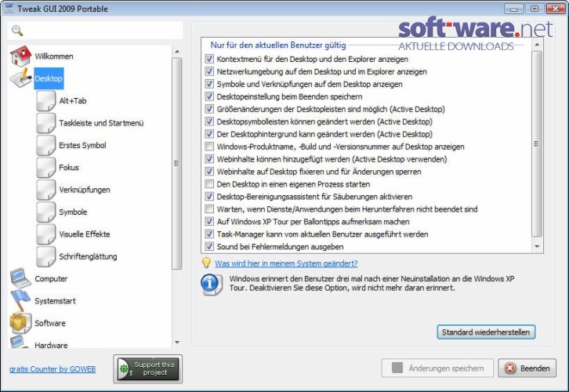Enable Windows-Produktname auf Desktop anzeigen
569x392 pixels.
coord(209,147)
